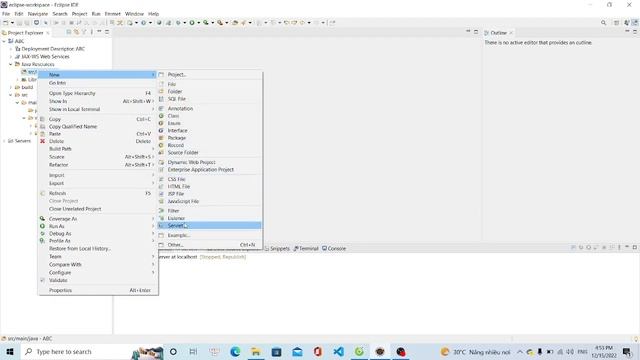Screen dimensions: 640x360
Task: Open the Build Path submenu
Action: [98, 149]
